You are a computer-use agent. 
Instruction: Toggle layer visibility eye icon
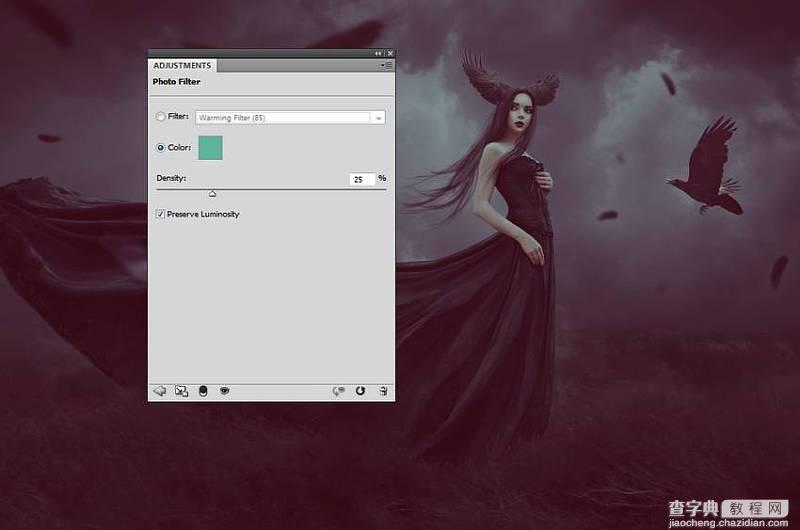click(x=224, y=391)
